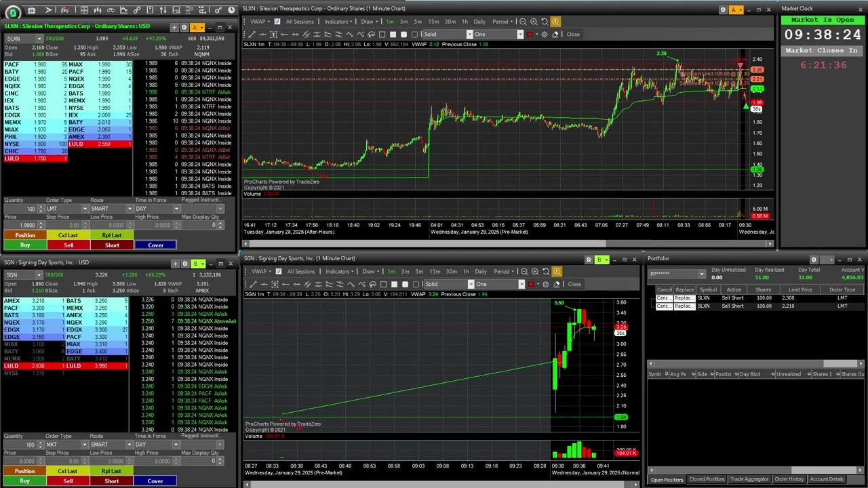
Task: Open the Account Details tab in Portfolio
Action: (x=826, y=479)
